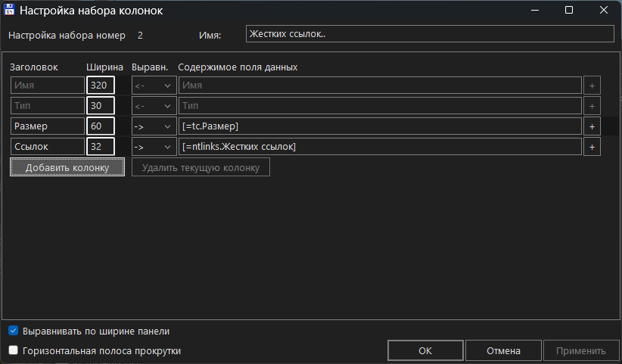Click plus button next to Тип content field
Viewport: 622px width, 364px height.
[x=592, y=105]
